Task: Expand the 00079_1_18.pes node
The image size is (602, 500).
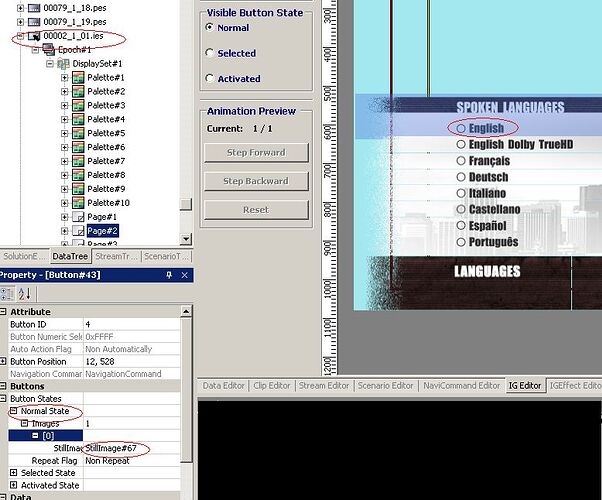Action: (20, 8)
